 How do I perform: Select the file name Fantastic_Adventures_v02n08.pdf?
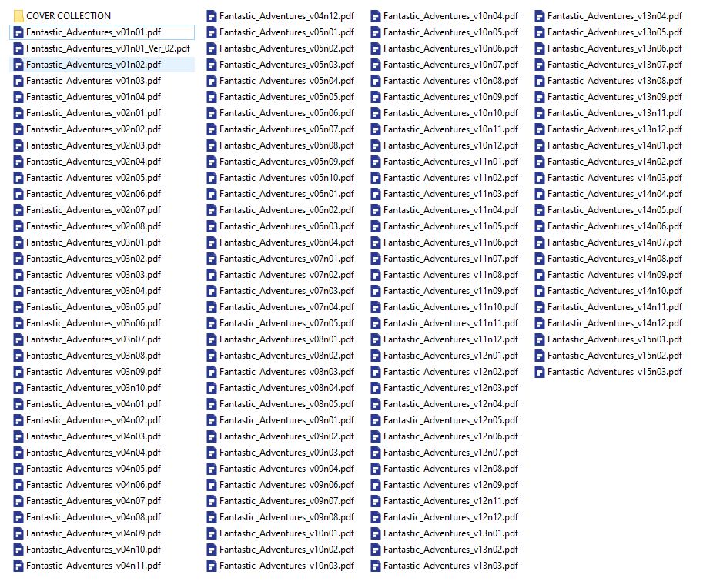pyautogui.click(x=93, y=226)
